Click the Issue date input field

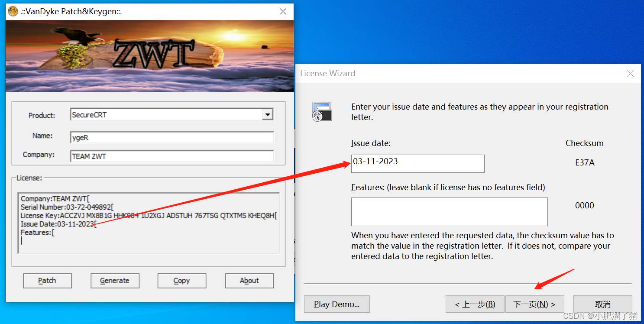417,163
